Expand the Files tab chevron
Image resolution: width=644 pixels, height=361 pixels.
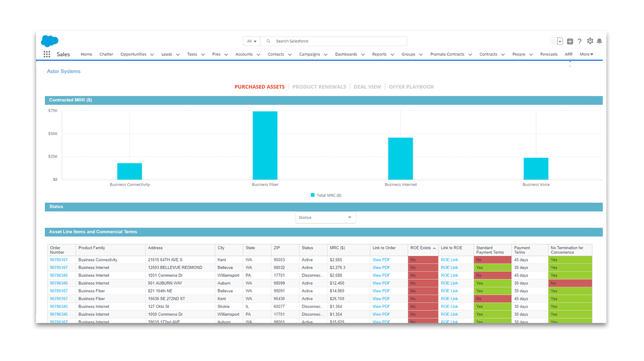click(226, 55)
